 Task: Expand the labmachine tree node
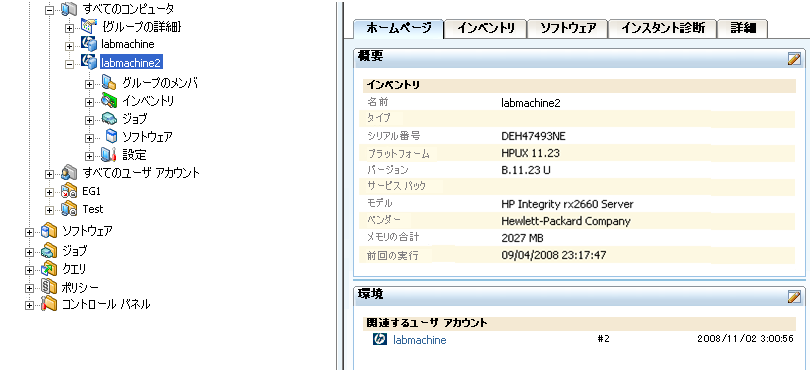(70, 46)
